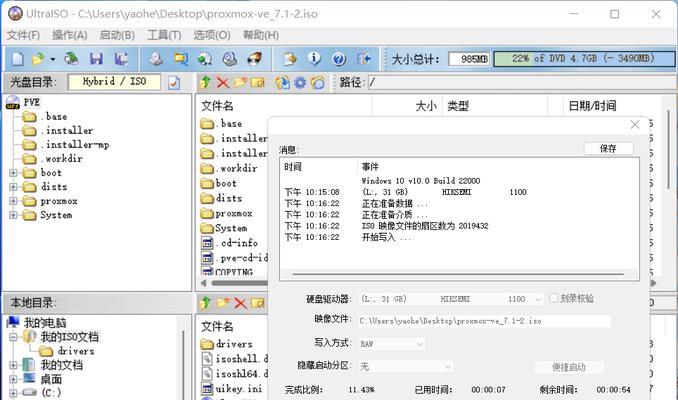Click the Up folder icon in disc toolbar
The height and width of the screenshot is (400, 678).
click(x=206, y=82)
